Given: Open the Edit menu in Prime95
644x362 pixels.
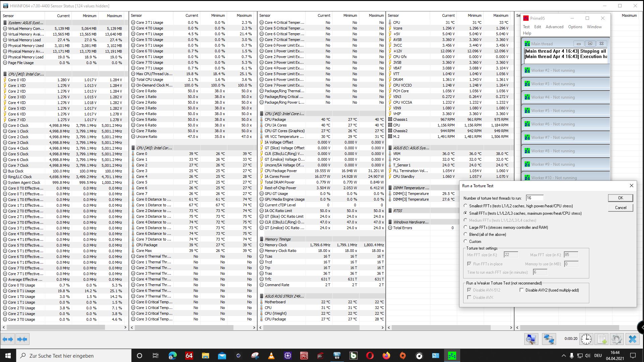Looking at the screenshot, I should (x=538, y=27).
